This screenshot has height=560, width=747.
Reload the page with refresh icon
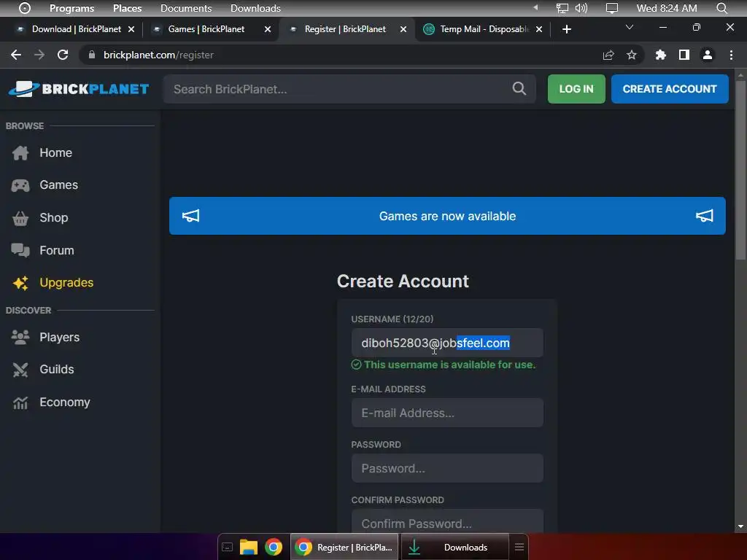tap(63, 55)
